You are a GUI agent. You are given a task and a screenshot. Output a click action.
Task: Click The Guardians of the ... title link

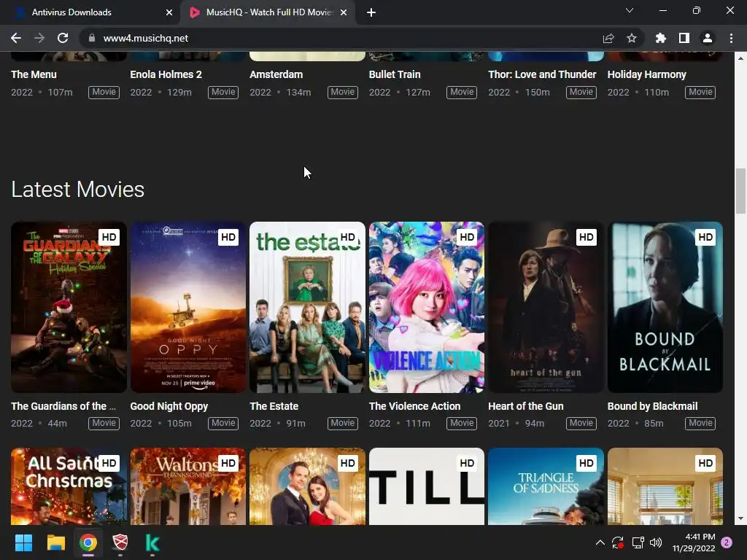coord(63,406)
